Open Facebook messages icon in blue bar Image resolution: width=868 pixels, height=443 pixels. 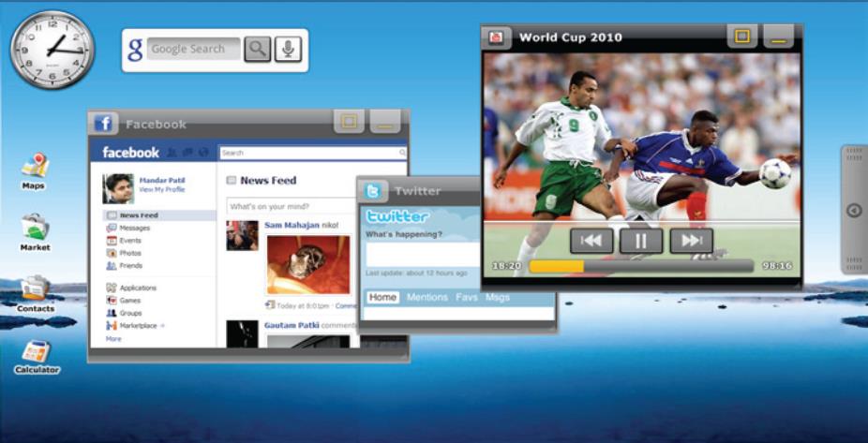pyautogui.click(x=187, y=153)
